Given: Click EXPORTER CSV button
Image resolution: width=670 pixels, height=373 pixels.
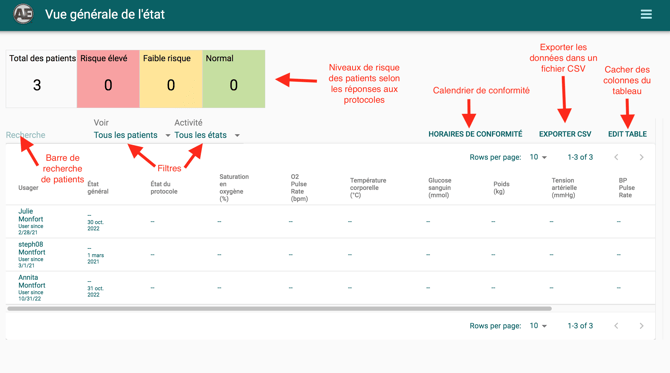Looking at the screenshot, I should [565, 134].
